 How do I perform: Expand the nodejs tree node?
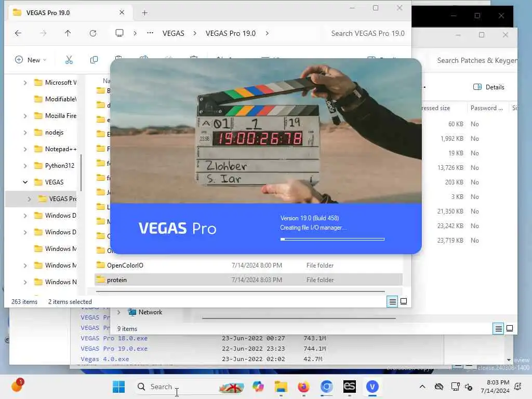pyautogui.click(x=25, y=132)
